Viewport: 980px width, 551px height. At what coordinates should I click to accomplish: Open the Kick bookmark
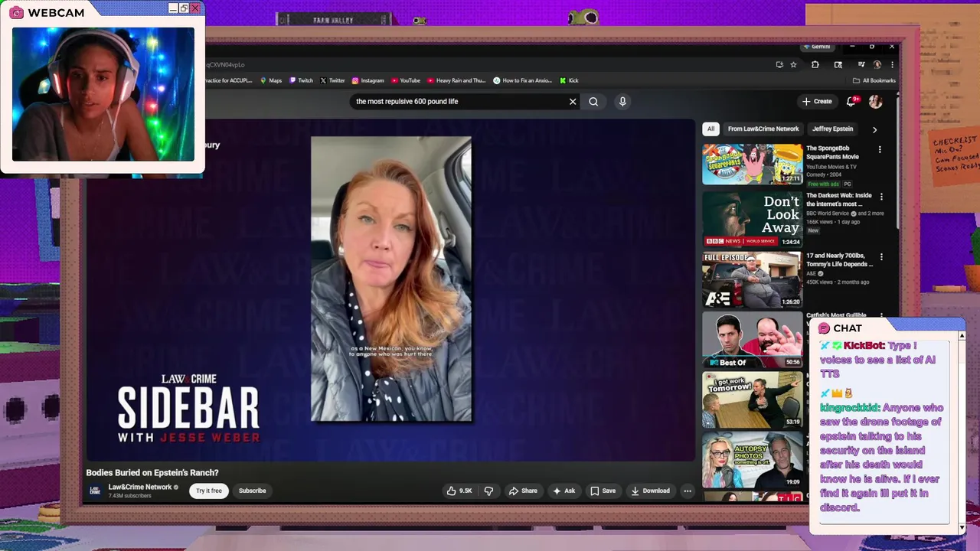tap(569, 80)
